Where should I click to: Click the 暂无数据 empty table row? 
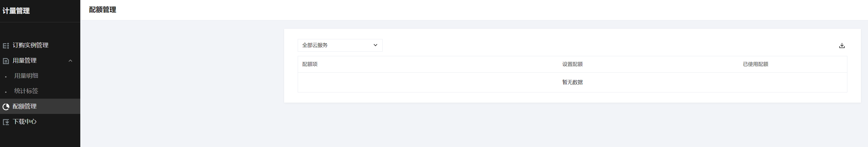click(x=572, y=82)
